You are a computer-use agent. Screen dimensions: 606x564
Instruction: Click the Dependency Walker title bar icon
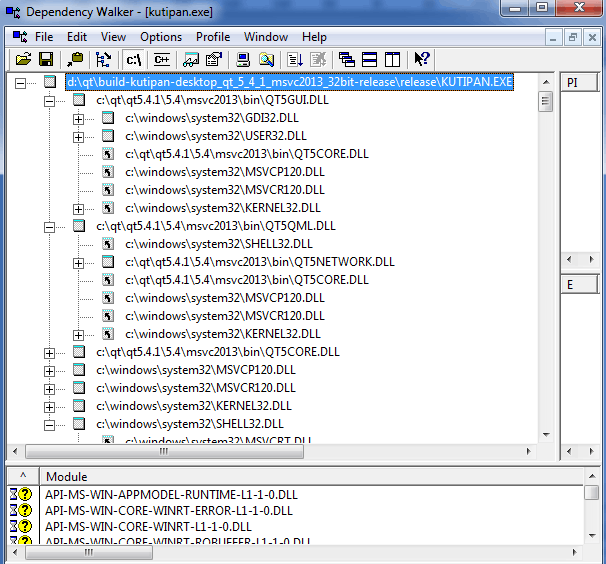tap(13, 12)
